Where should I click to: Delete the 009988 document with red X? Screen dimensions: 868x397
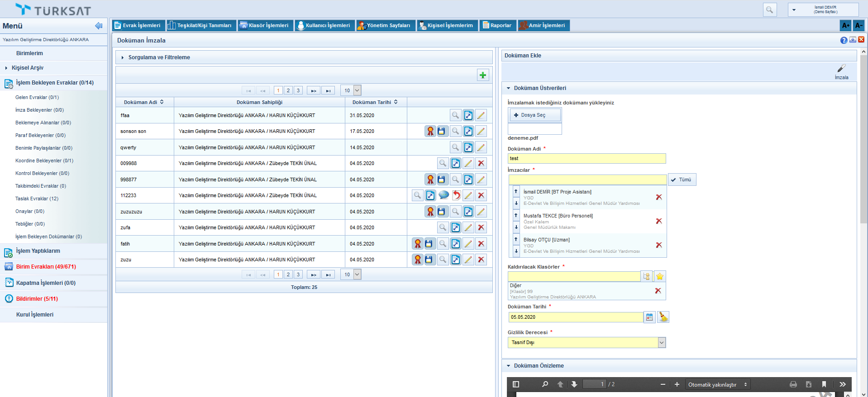pyautogui.click(x=481, y=163)
